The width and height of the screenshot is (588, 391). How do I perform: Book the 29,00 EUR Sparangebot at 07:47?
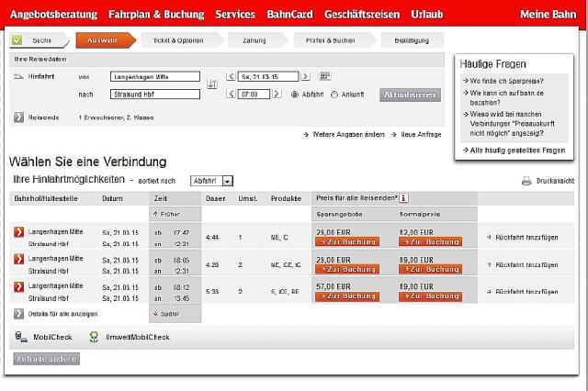347,241
